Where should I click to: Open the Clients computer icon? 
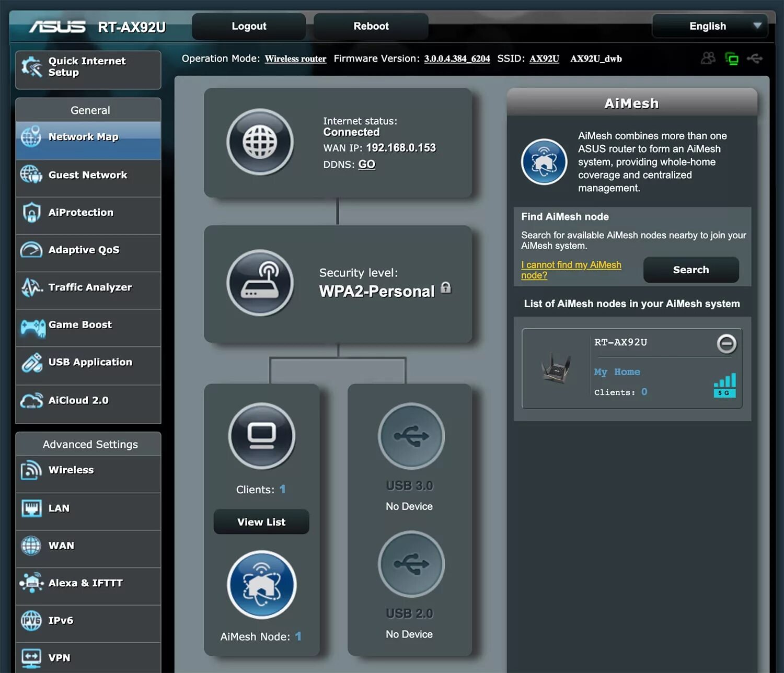(262, 436)
